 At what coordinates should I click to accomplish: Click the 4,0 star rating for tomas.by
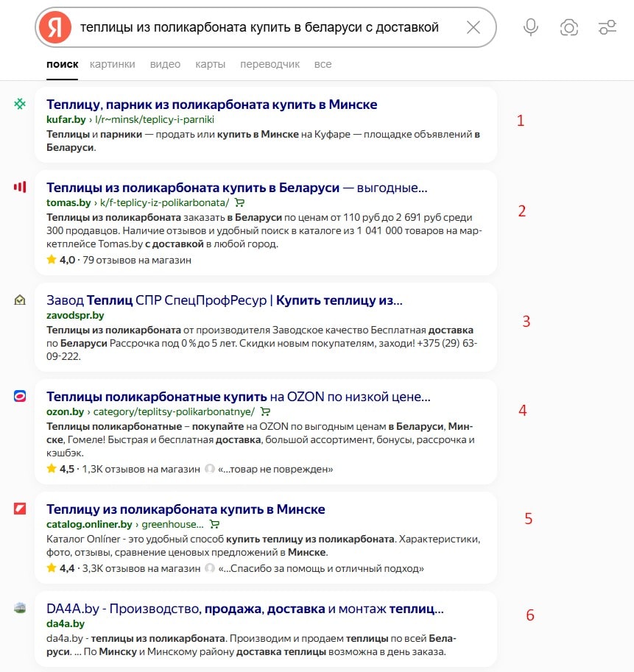tap(60, 260)
